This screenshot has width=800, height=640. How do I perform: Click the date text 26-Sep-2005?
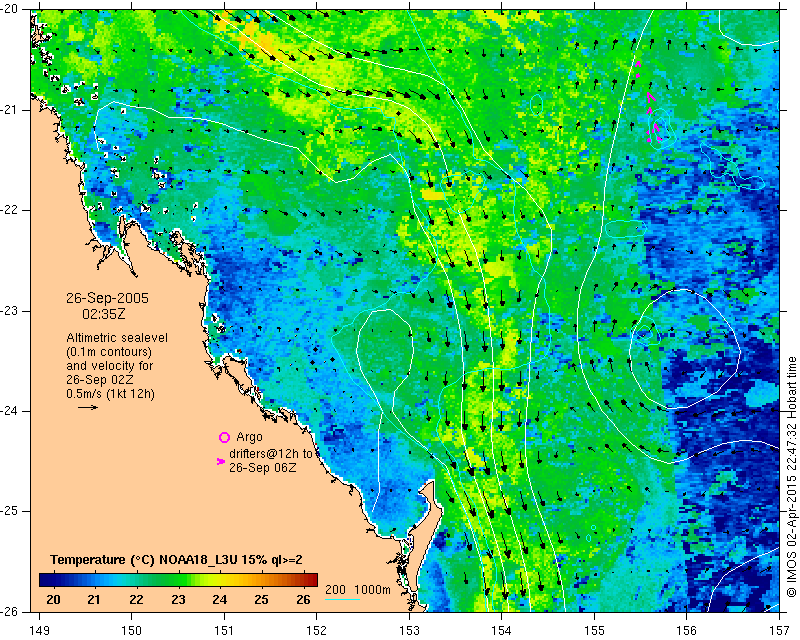(x=108, y=298)
